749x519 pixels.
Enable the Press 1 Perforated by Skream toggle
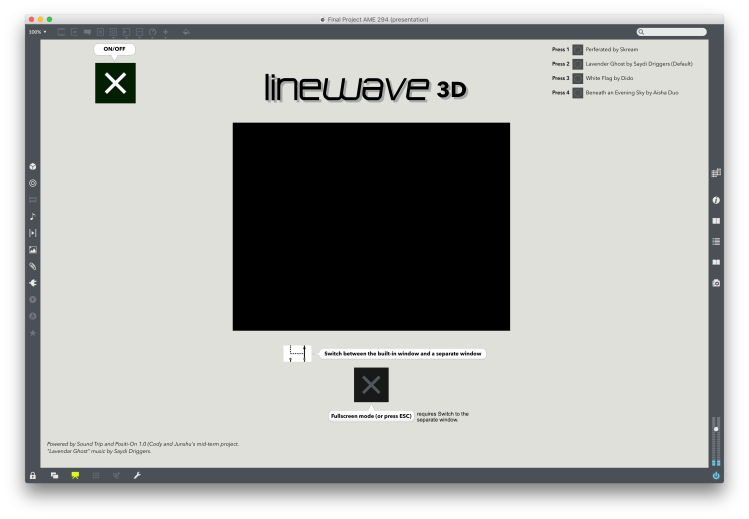click(x=578, y=50)
